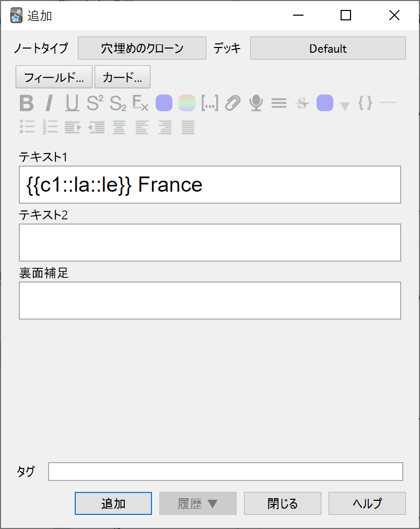The height and width of the screenshot is (529, 420).
Task: Insert cloze deletion with the [...] icon
Action: (209, 103)
